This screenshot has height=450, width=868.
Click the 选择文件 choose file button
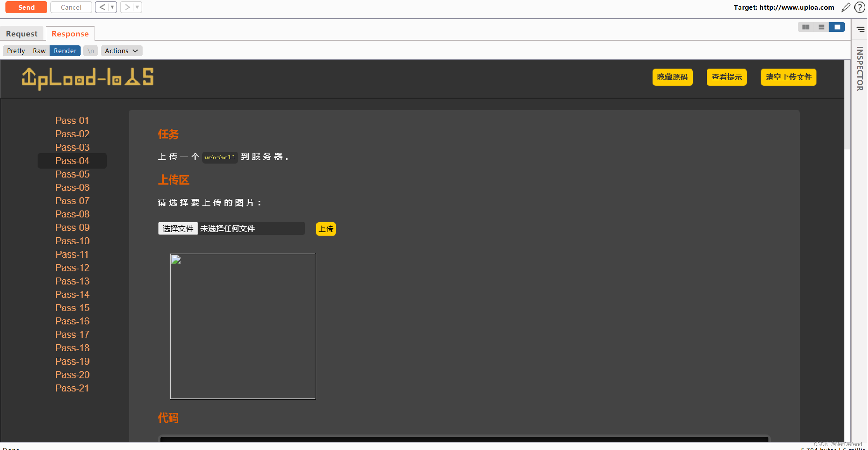(x=178, y=229)
